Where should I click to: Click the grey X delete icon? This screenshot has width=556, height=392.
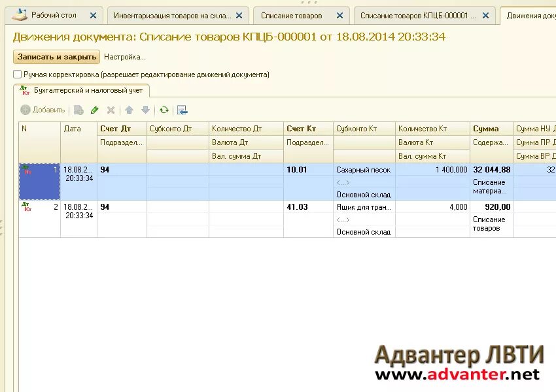[x=111, y=110]
